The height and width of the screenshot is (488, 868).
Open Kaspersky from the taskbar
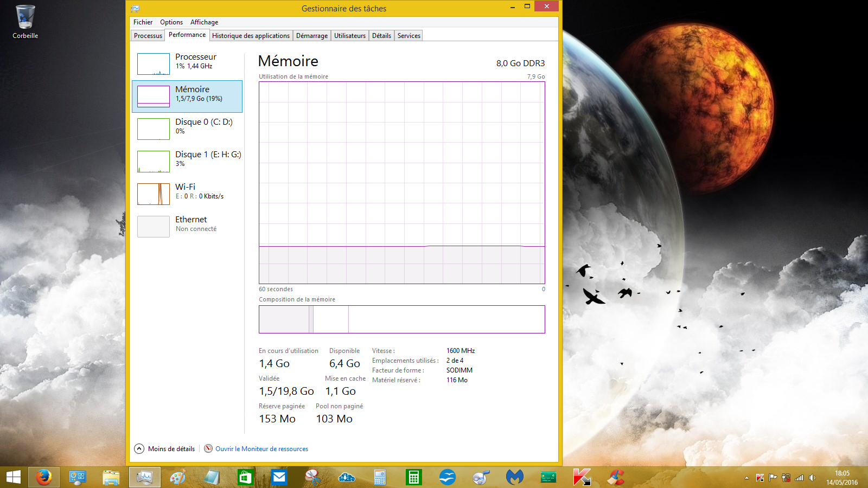pyautogui.click(x=582, y=477)
